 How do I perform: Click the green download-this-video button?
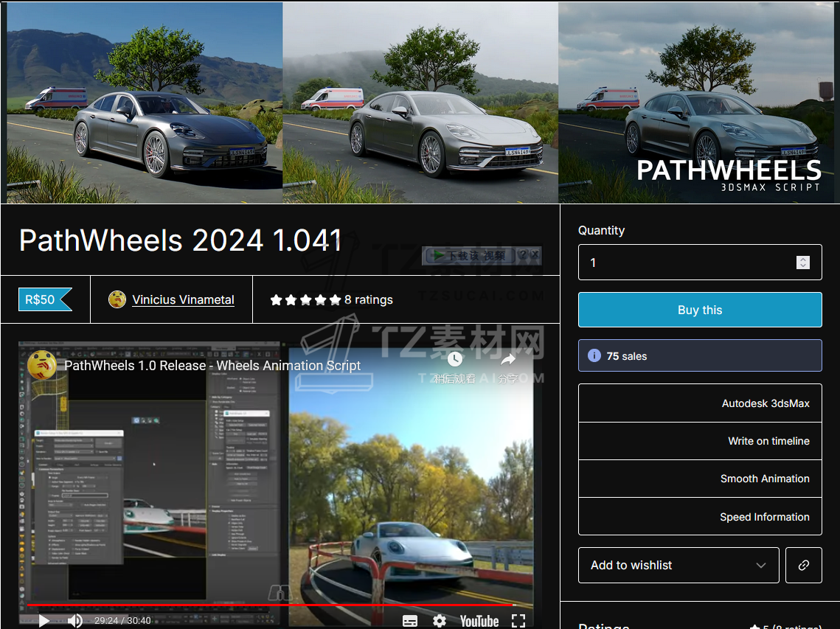(469, 256)
